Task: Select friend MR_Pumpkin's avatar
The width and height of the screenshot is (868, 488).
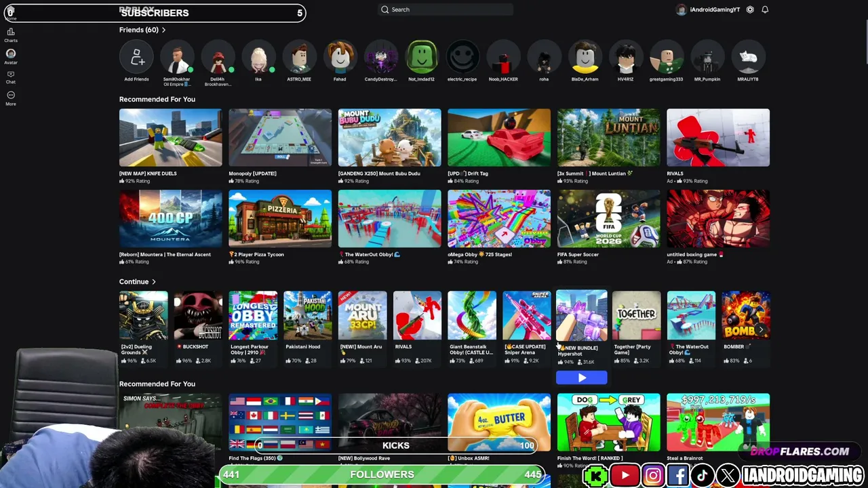Action: [707, 58]
